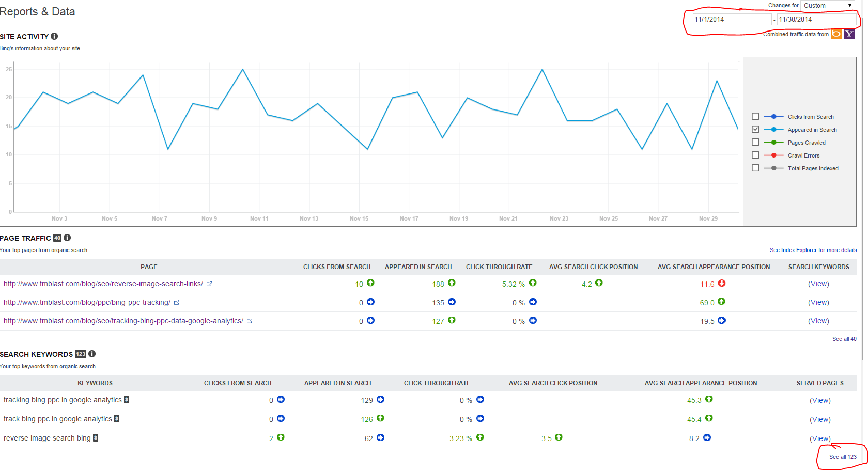Viewport: 868px width, 470px height.
Task: Open reverse-image-search-links page URL
Action: [x=103, y=284]
